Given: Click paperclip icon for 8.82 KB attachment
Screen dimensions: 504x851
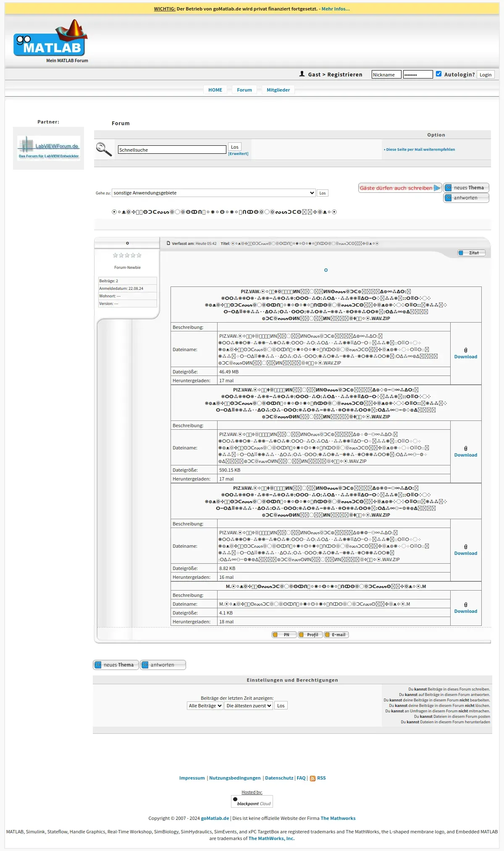Looking at the screenshot, I should (466, 547).
